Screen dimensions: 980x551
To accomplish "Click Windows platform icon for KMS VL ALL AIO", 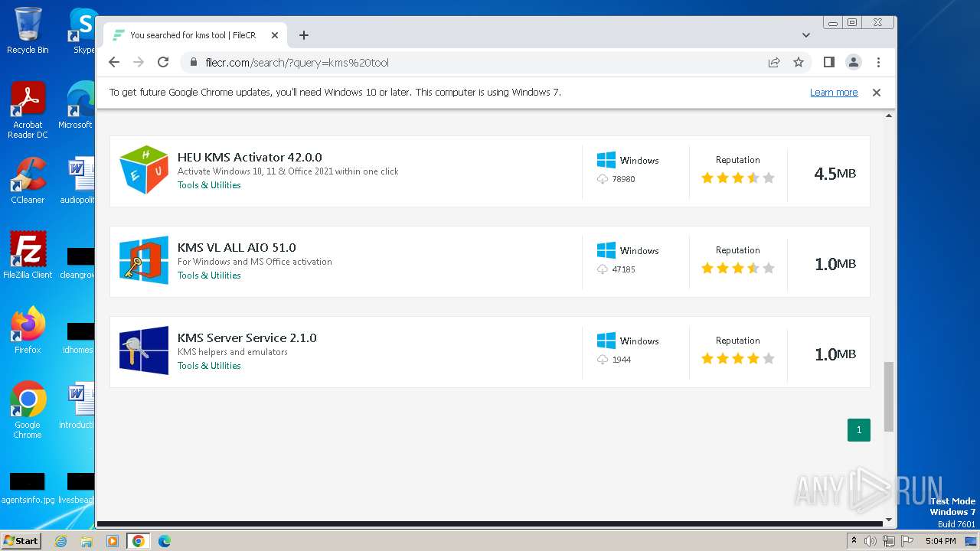I will (x=606, y=250).
